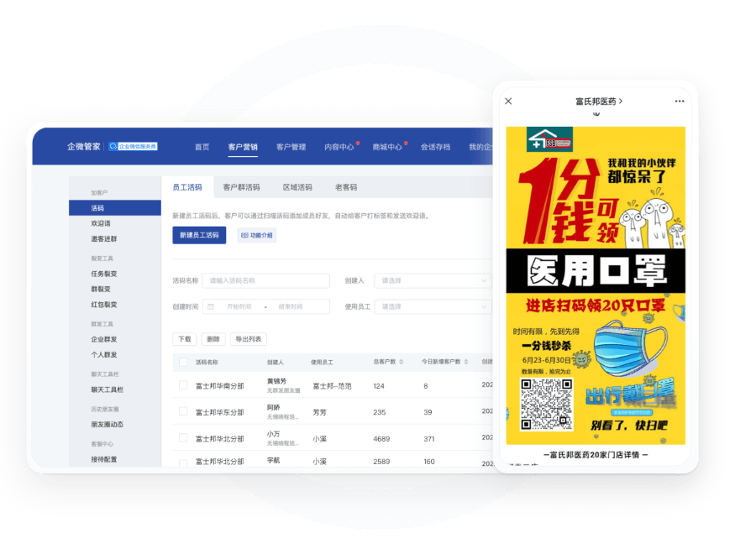The height and width of the screenshot is (554, 756).
Task: Click the 企微管家 logo text
Action: click(83, 146)
